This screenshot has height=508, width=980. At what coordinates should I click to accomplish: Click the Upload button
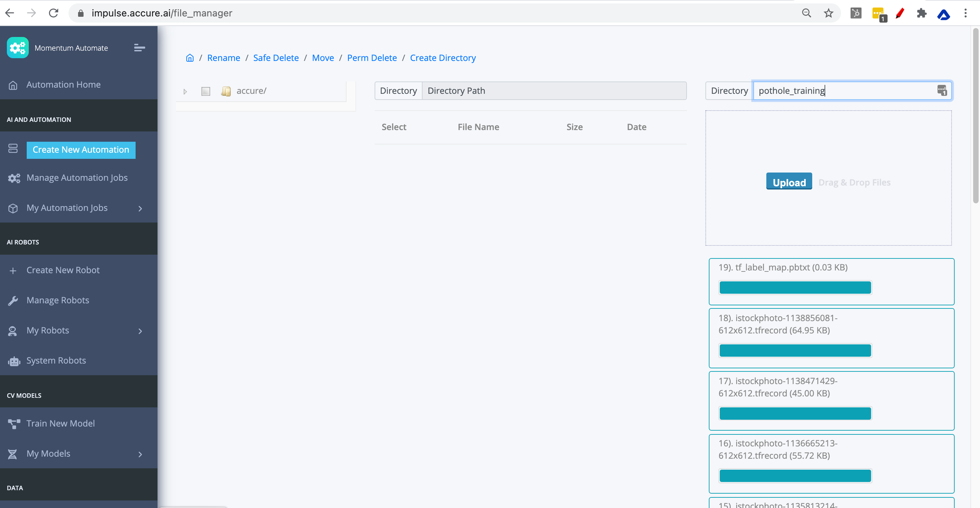click(789, 182)
